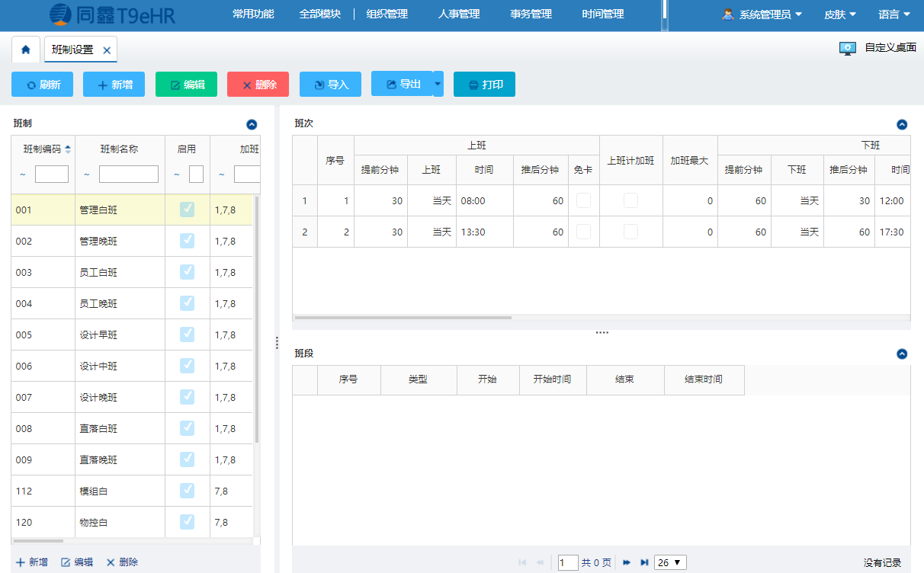Click the 班制编码 sort arrows
This screenshot has width=924, height=573.
(68, 149)
